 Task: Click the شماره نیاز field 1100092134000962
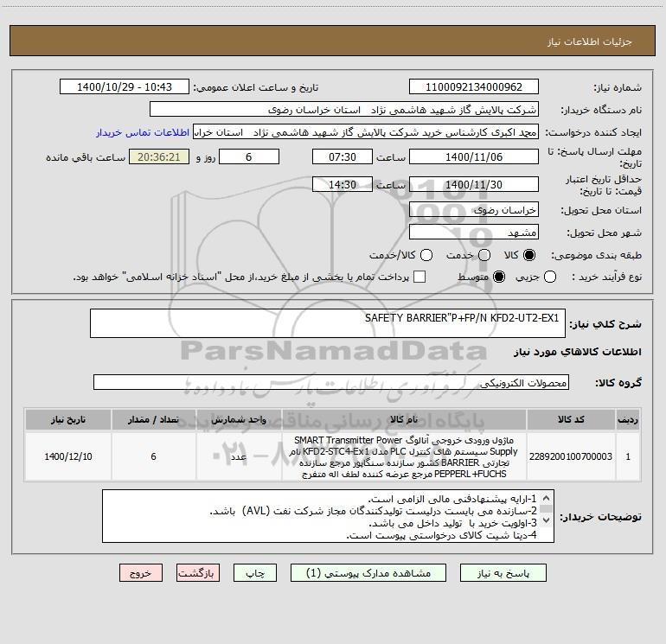tap(474, 86)
